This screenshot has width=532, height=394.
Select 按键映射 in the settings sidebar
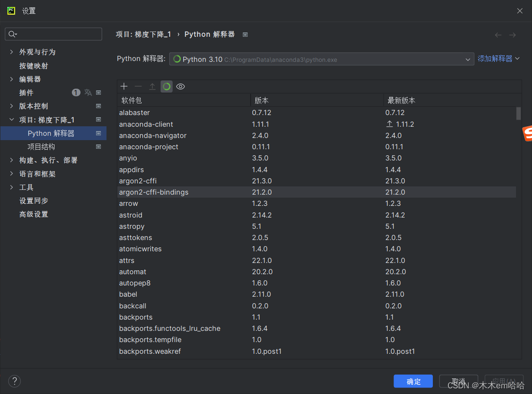pyautogui.click(x=34, y=66)
